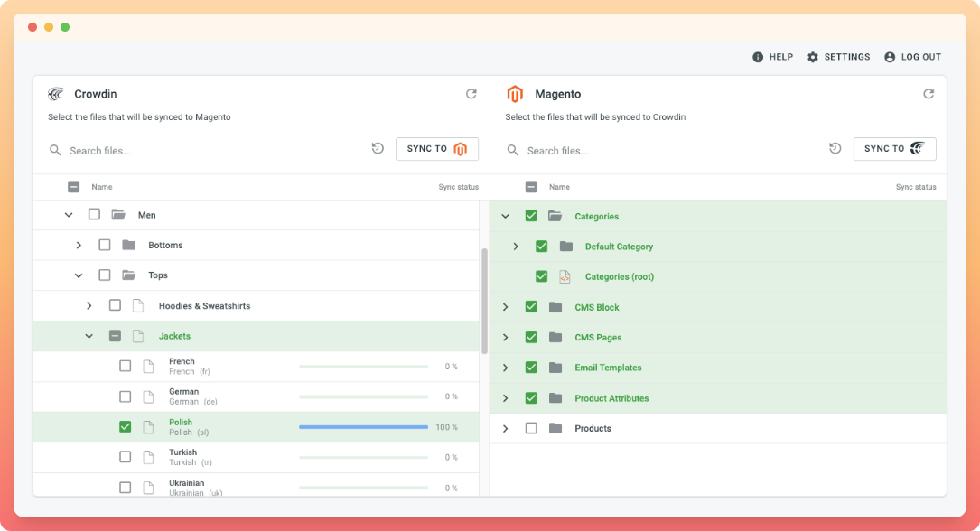Click the Email Templates folder icon
Viewport: 980px width, 531px height.
click(x=555, y=368)
